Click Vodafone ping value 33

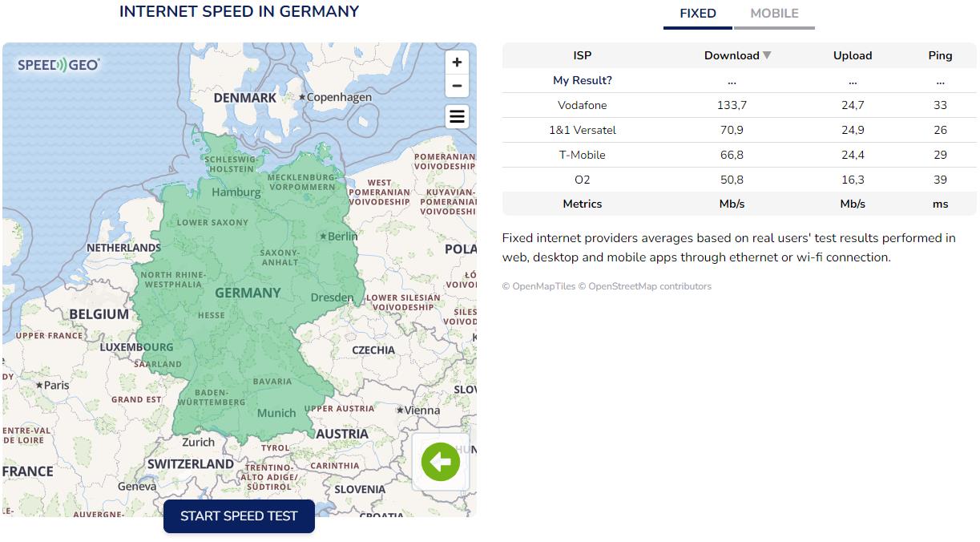[940, 105]
